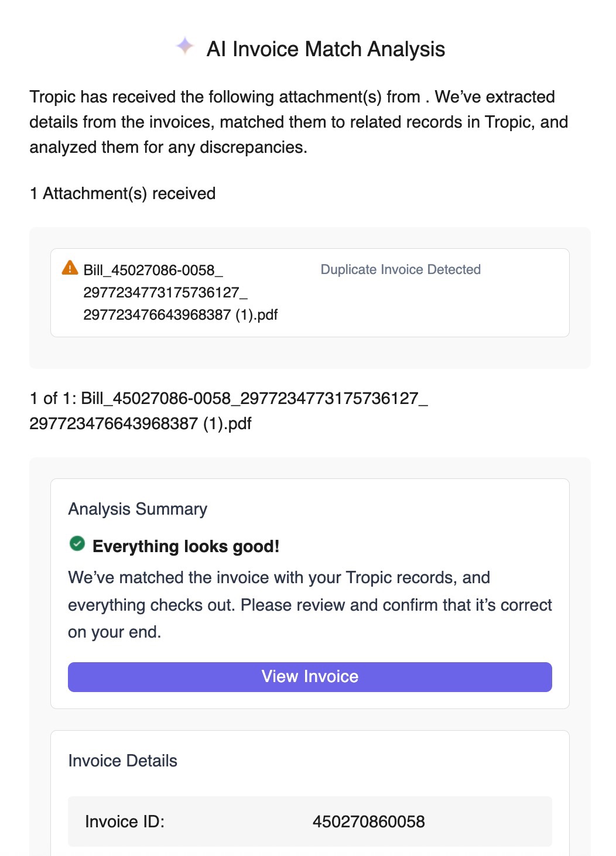Click the AI Invoice Match Analysis title
This screenshot has width=616, height=856.
point(326,49)
